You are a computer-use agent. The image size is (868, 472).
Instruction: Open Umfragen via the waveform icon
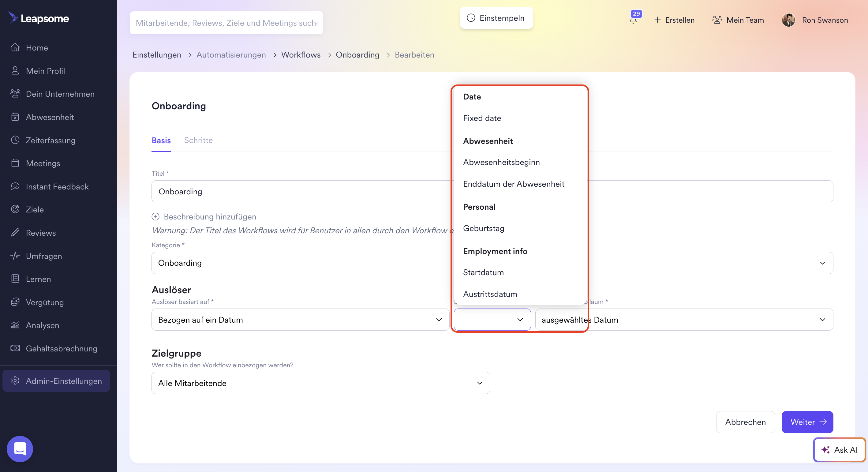coord(15,256)
